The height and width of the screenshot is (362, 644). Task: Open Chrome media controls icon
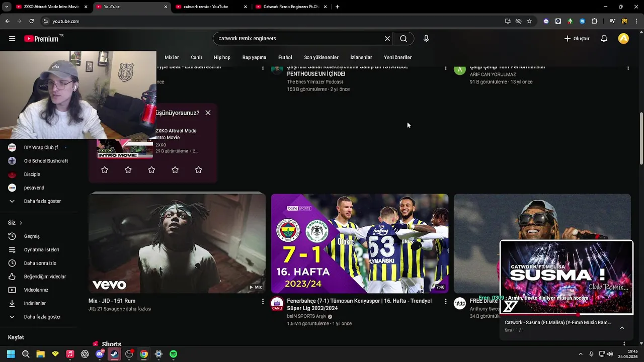click(612, 21)
